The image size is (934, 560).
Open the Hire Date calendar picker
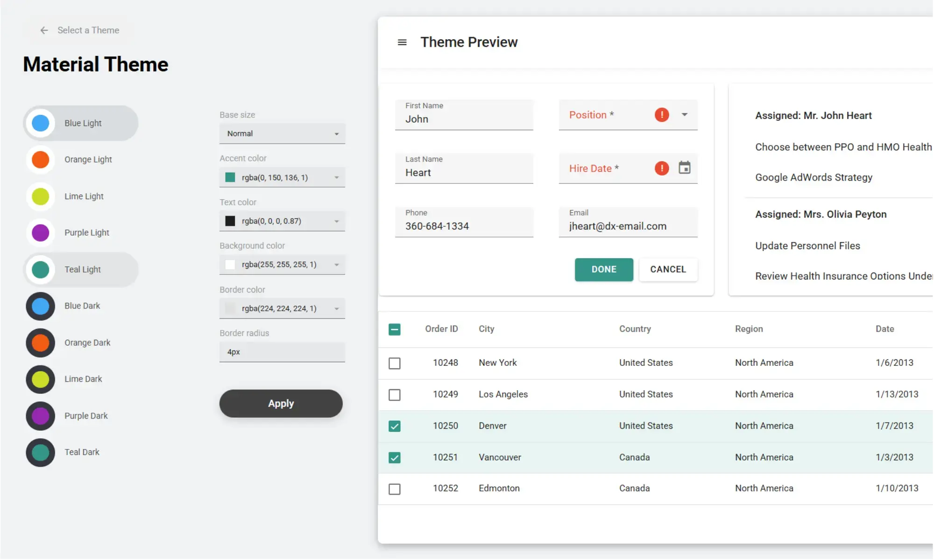coord(684,168)
